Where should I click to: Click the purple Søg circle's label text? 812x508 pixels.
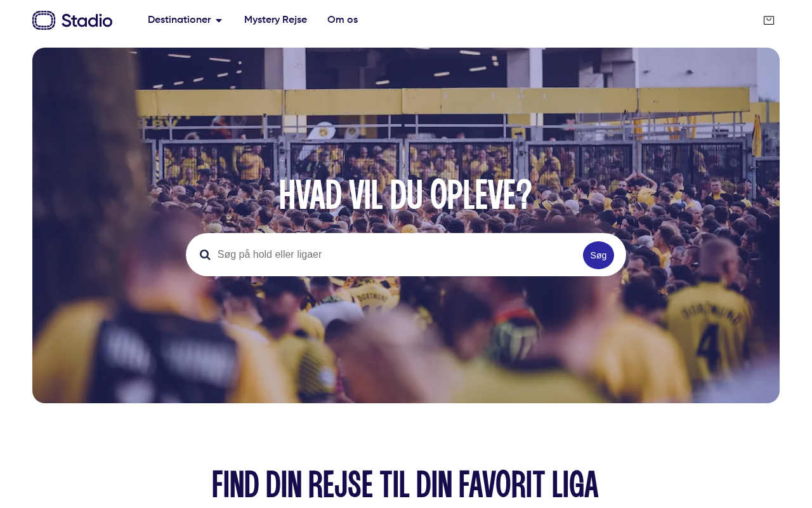pos(598,255)
